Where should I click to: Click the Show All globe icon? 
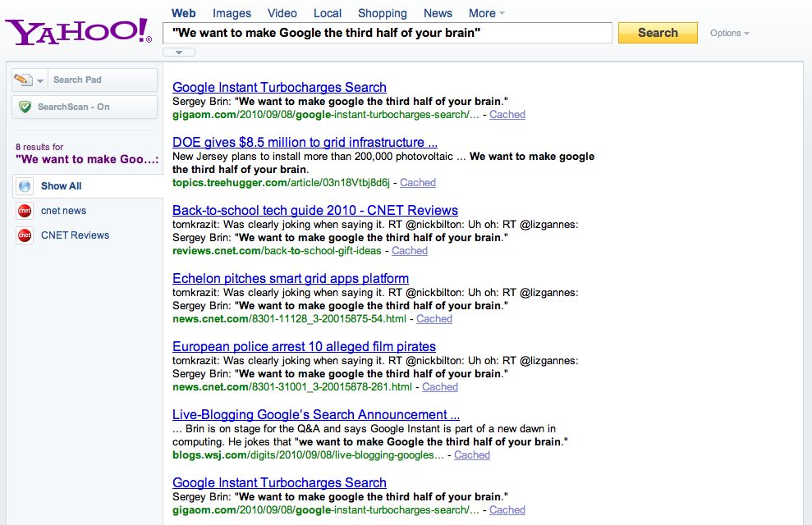point(25,186)
